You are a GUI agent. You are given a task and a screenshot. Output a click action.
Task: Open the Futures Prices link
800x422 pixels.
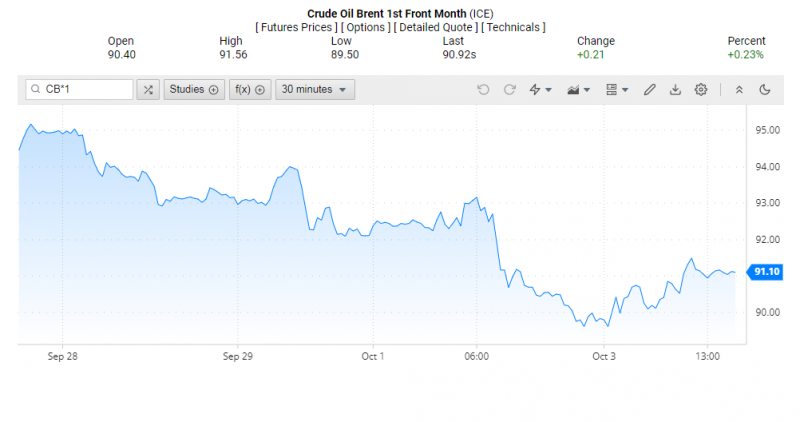296,27
